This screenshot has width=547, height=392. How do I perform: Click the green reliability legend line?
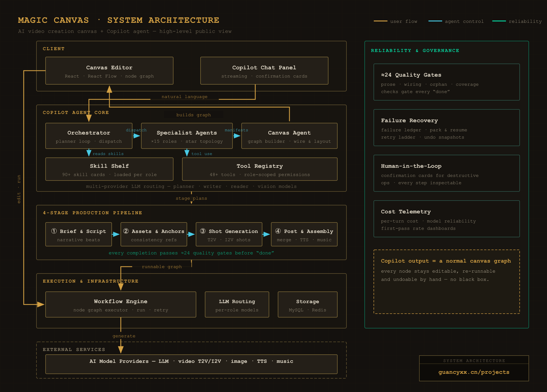click(x=499, y=21)
